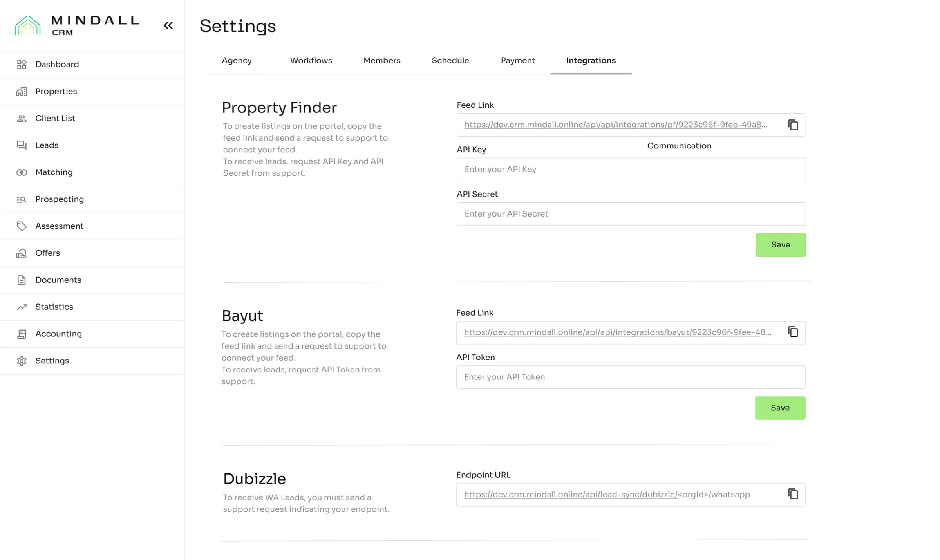Collapse the sidebar with the double-chevron icon
Image resolution: width=940 pixels, height=560 pixels.
168,26
